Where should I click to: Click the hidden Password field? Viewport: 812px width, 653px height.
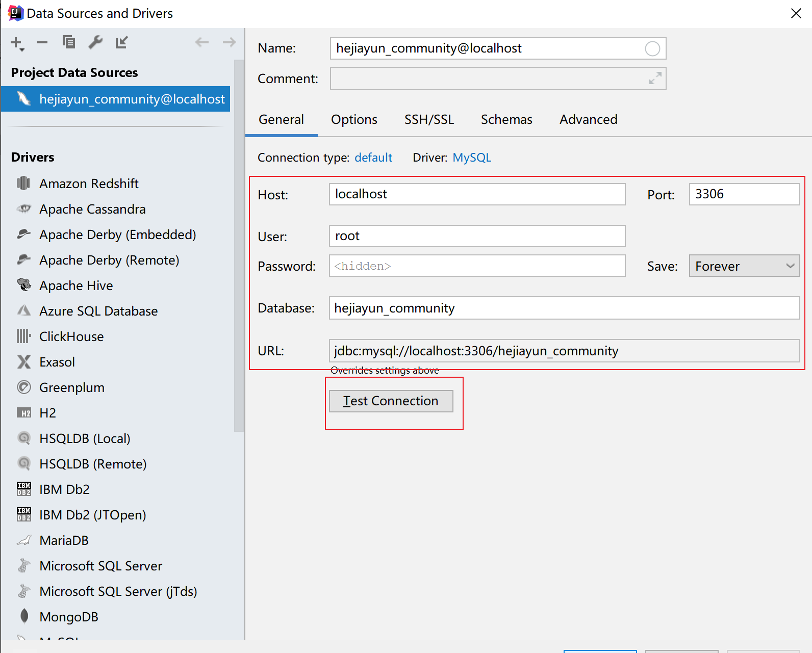477,266
